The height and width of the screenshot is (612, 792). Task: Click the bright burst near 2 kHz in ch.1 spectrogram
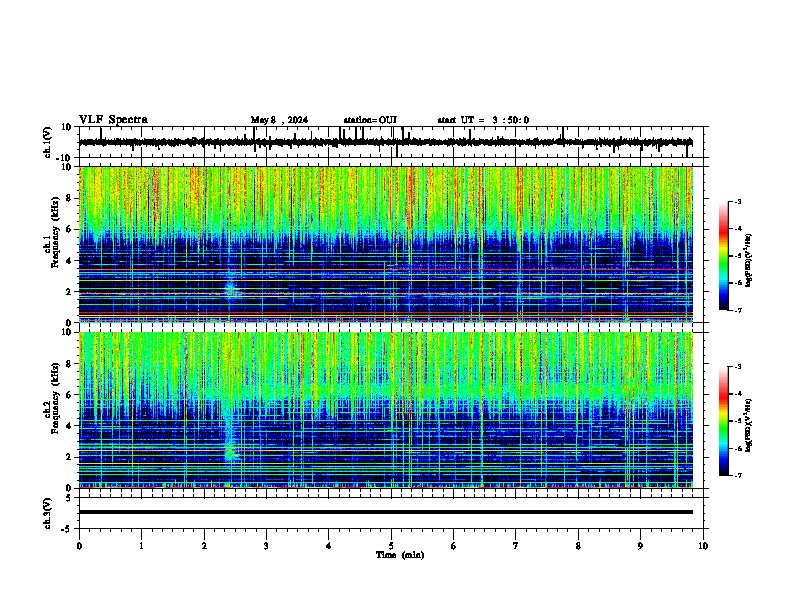(x=230, y=289)
